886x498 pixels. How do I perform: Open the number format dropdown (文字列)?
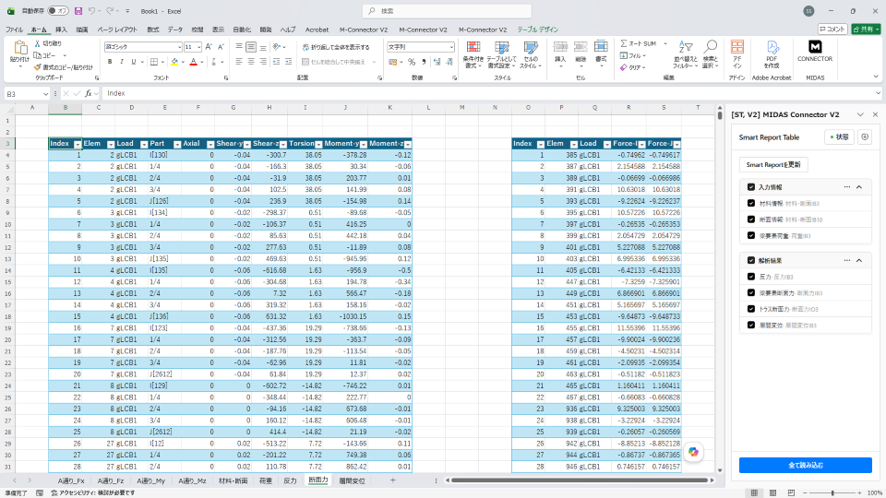(x=451, y=47)
